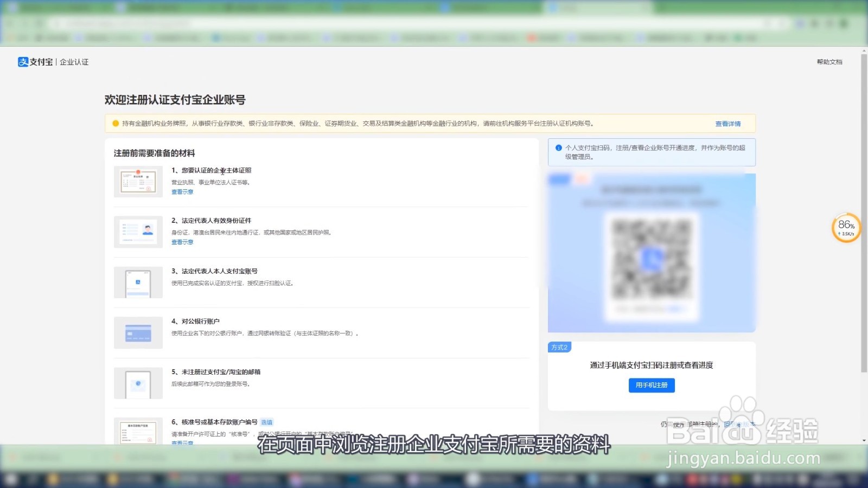
Task: Click the 回到老版本 link below the cards
Action: point(739,425)
